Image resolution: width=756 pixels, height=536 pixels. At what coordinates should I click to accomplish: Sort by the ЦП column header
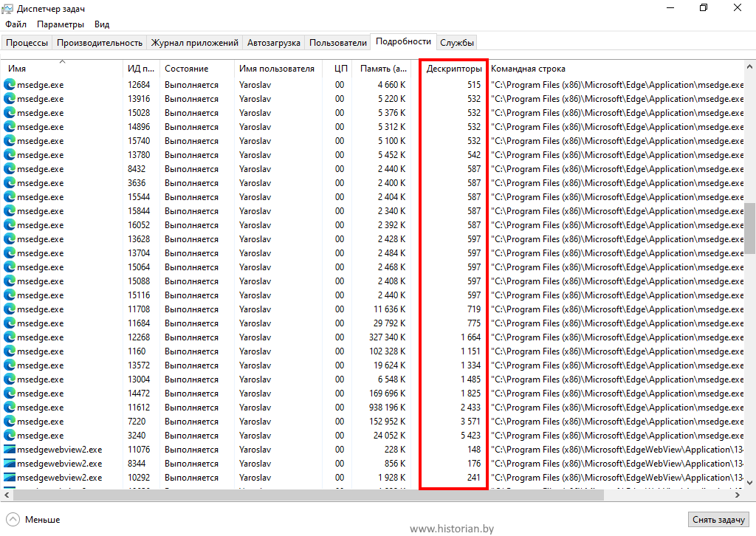[337, 69]
